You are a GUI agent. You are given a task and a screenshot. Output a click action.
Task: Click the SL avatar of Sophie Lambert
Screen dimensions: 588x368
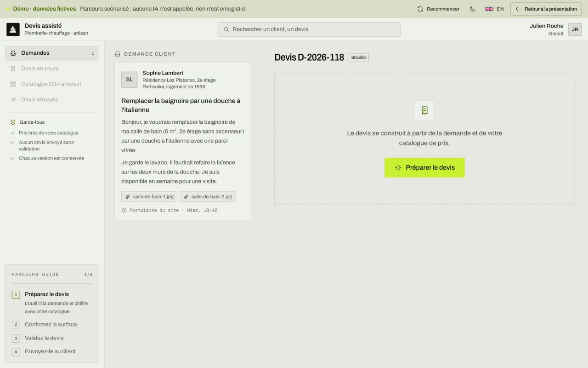(x=130, y=80)
